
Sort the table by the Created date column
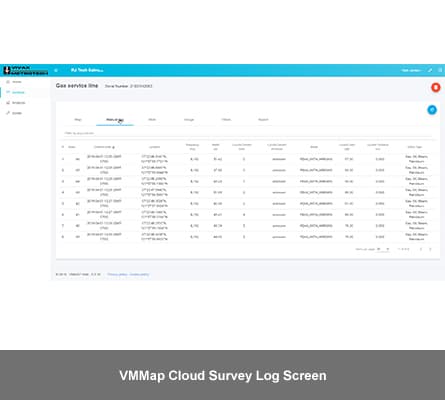pos(104,147)
